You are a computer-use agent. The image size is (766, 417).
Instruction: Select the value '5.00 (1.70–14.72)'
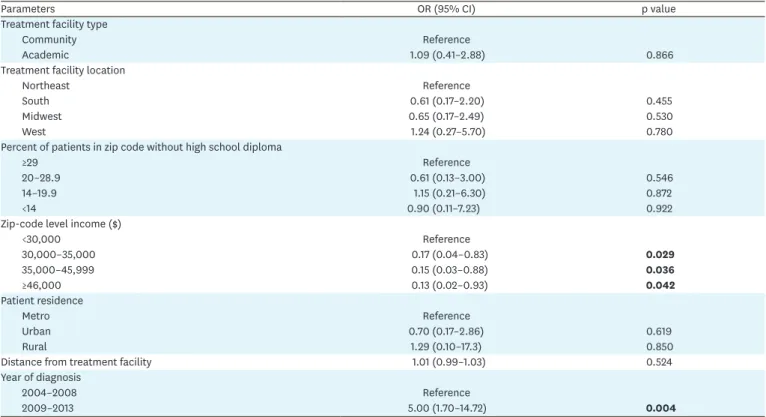point(447,408)
